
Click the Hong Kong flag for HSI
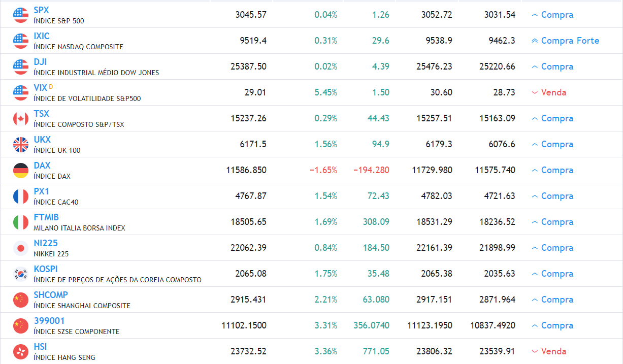20,351
